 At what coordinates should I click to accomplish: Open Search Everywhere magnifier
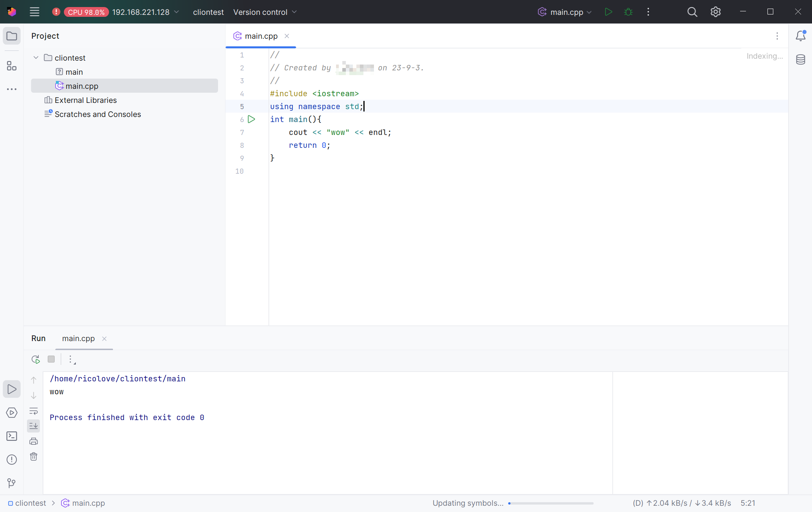[692, 12]
